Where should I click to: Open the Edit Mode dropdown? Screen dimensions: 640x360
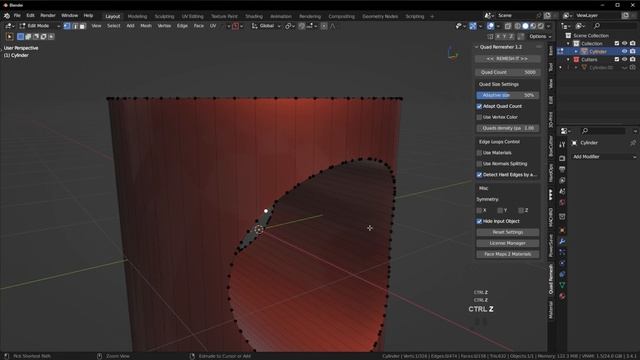40,26
